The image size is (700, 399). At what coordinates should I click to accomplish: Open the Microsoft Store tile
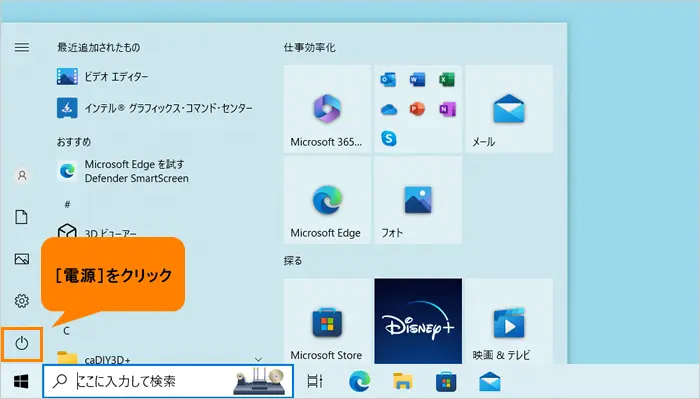tap(327, 321)
